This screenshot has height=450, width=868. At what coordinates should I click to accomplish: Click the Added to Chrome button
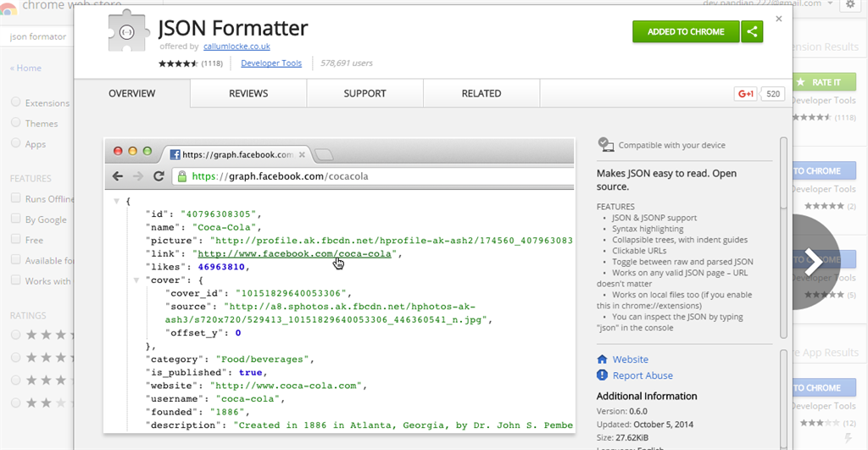686,31
